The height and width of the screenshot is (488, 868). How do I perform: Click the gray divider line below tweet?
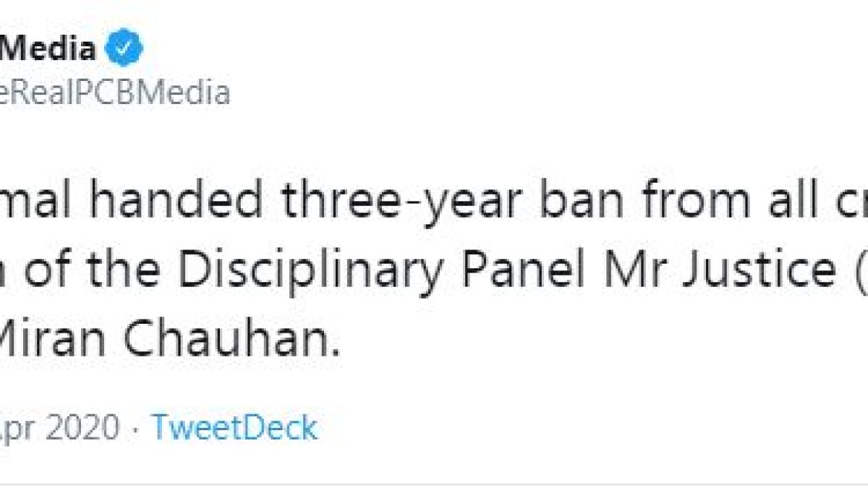point(434,483)
